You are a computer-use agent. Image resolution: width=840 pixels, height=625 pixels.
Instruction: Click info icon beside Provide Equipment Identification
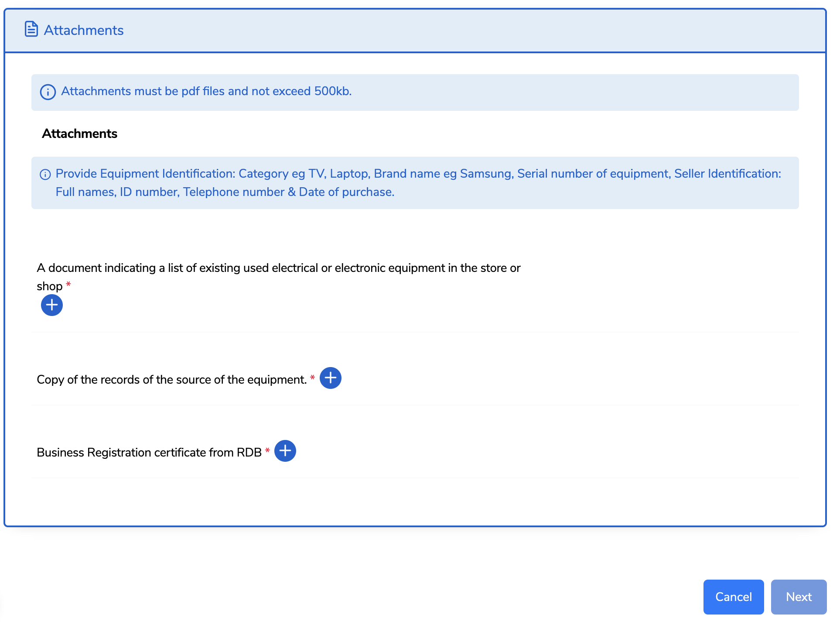point(45,175)
